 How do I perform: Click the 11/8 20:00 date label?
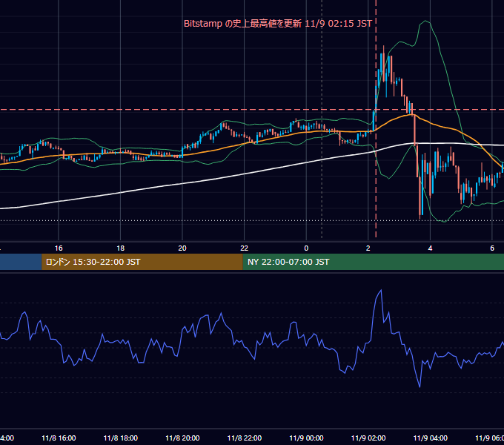(182, 438)
